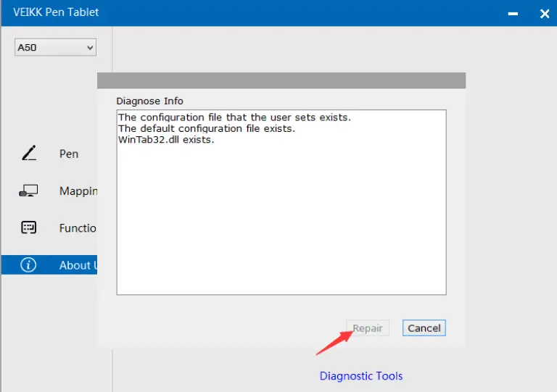Click the About Us info icon

click(x=28, y=264)
